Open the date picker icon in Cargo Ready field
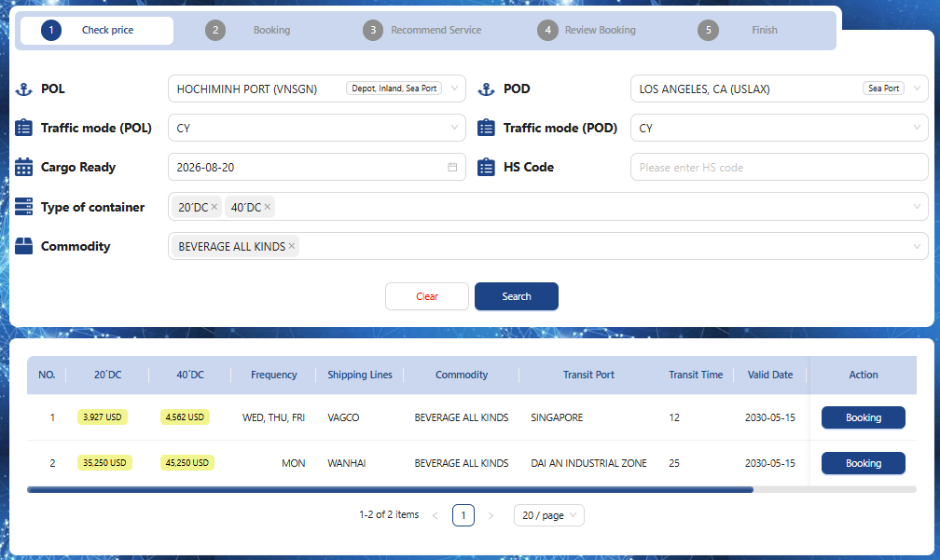Screen dimensions: 940x560 pos(452,167)
